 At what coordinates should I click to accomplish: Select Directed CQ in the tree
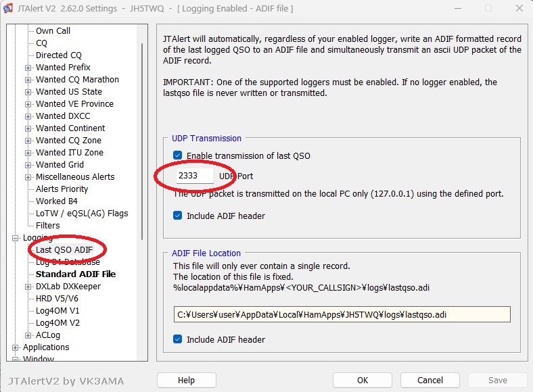59,55
